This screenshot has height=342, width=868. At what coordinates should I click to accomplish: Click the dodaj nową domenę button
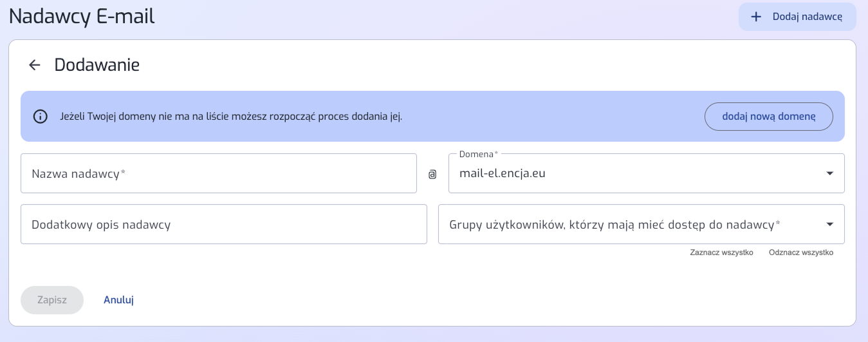[x=768, y=117]
